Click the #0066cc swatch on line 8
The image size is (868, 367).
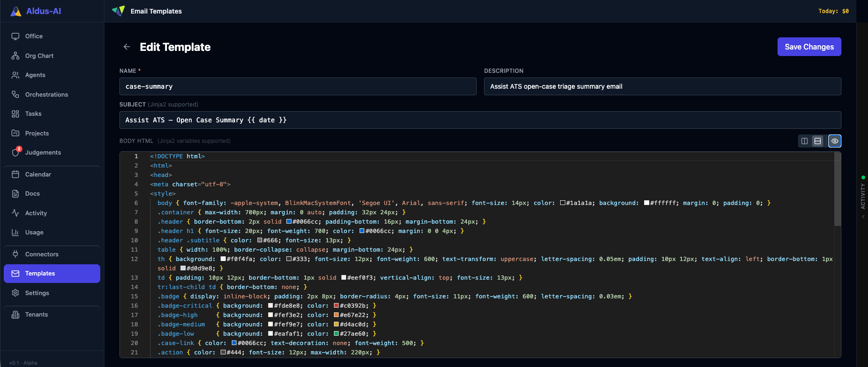click(289, 222)
